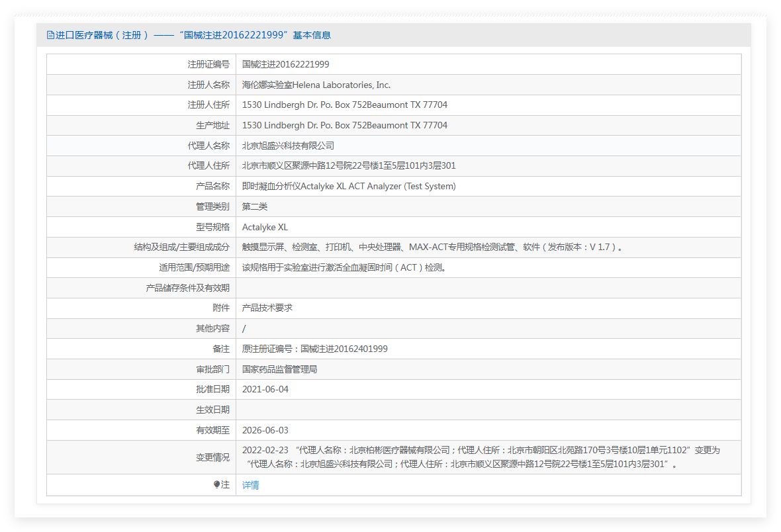Select the address in the 注册人住所 row

(345, 105)
